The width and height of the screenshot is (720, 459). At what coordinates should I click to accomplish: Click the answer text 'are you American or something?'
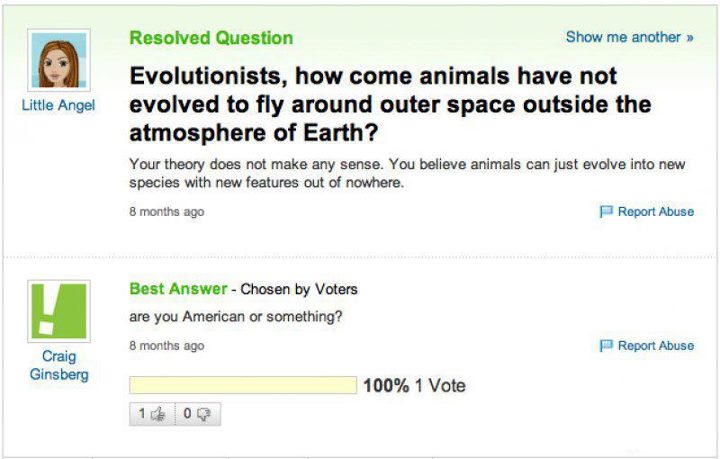click(236, 317)
